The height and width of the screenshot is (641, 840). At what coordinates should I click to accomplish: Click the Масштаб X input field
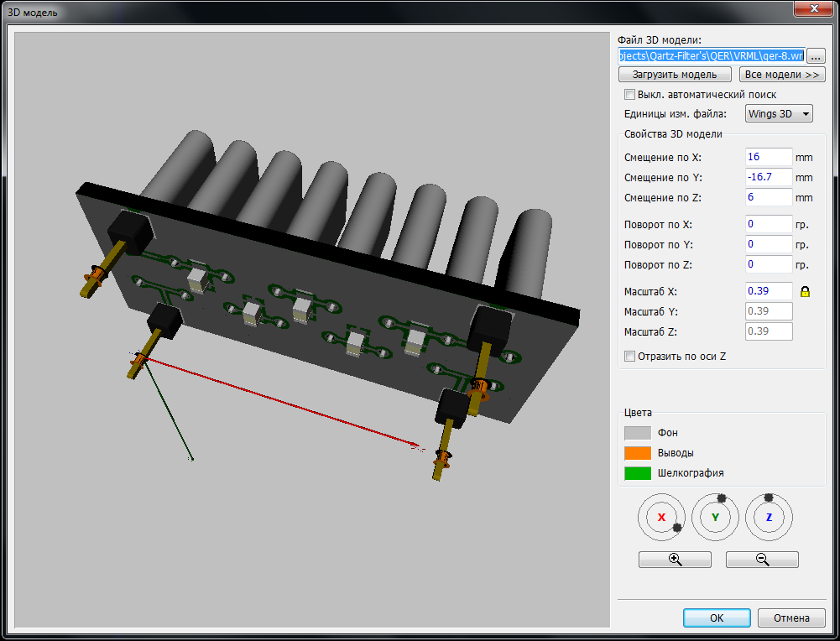tap(769, 291)
